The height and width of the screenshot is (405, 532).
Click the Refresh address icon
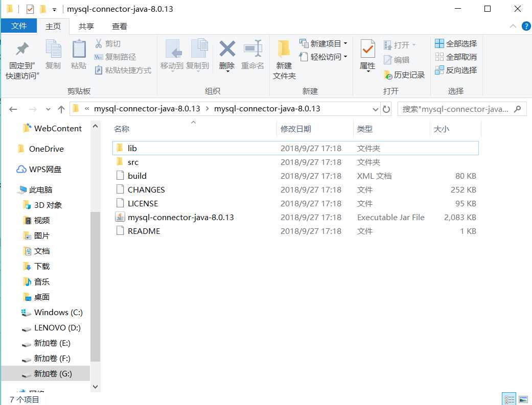[x=386, y=109]
